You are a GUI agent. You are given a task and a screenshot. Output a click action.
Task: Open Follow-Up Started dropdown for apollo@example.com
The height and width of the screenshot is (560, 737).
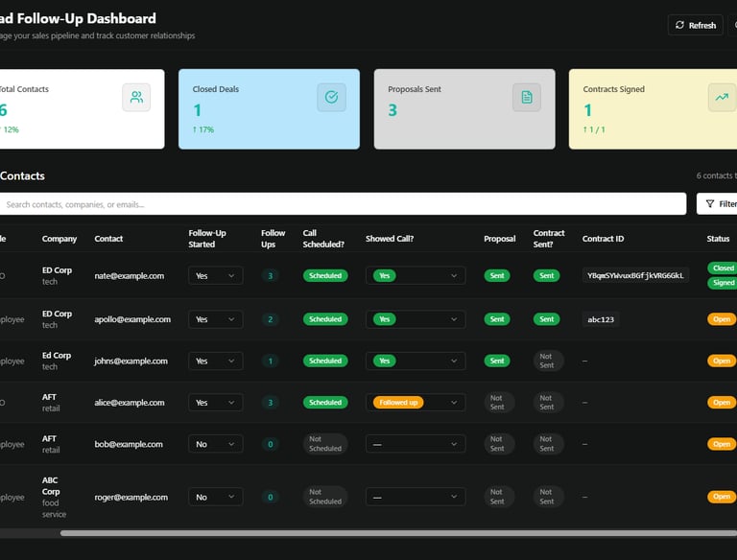(x=216, y=319)
